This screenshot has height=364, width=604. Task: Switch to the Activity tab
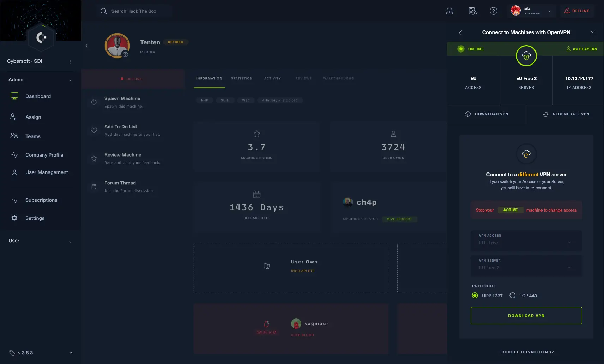coord(272,78)
